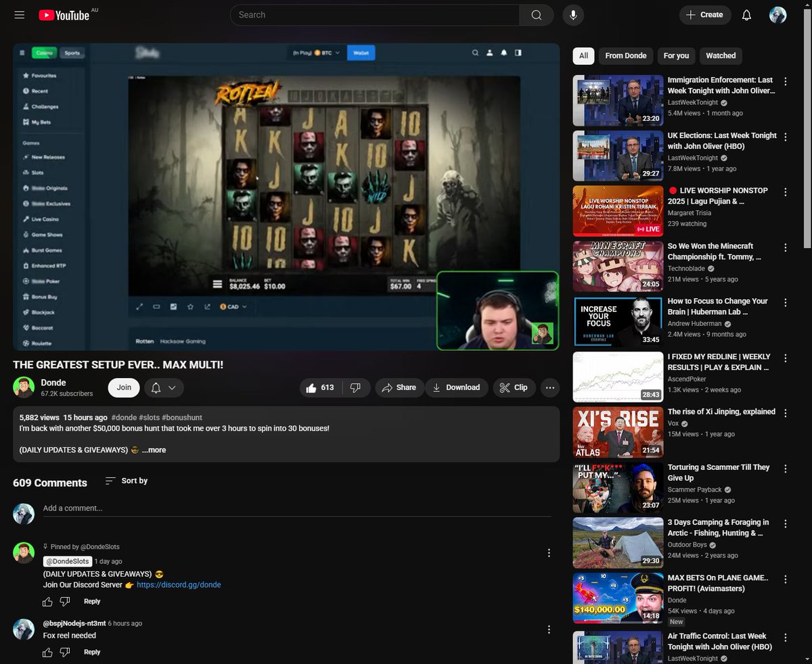Viewport: 812px width, 664px height.
Task: Open menu for Torturing a Scammer video
Action: pos(785,469)
